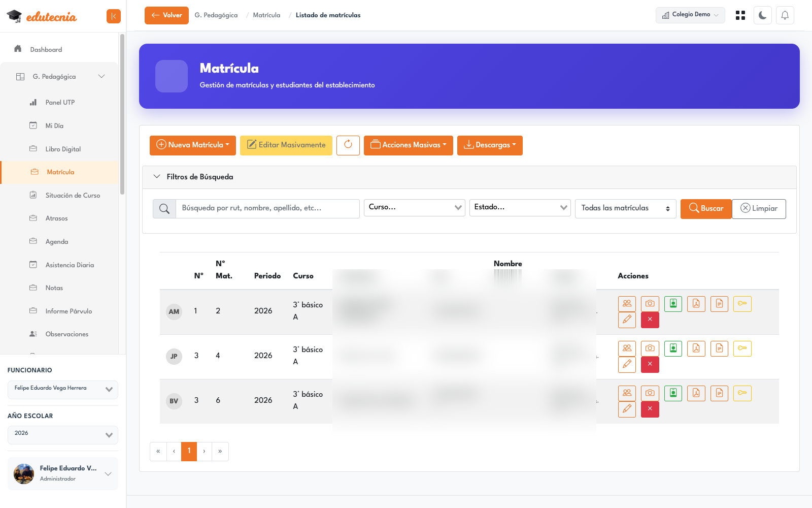Open the Descargas dropdown
This screenshot has width=812, height=508.
pyautogui.click(x=490, y=145)
